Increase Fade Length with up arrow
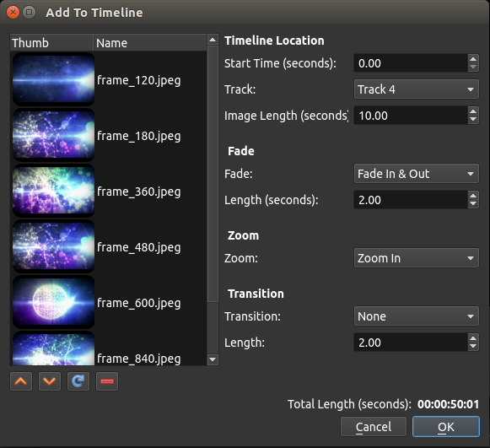 click(x=473, y=196)
